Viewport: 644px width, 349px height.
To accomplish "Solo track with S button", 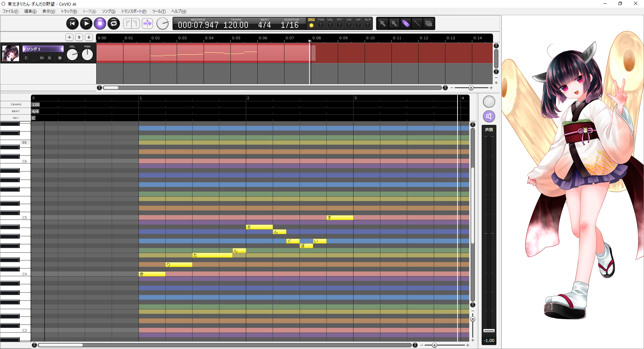I will [49, 58].
